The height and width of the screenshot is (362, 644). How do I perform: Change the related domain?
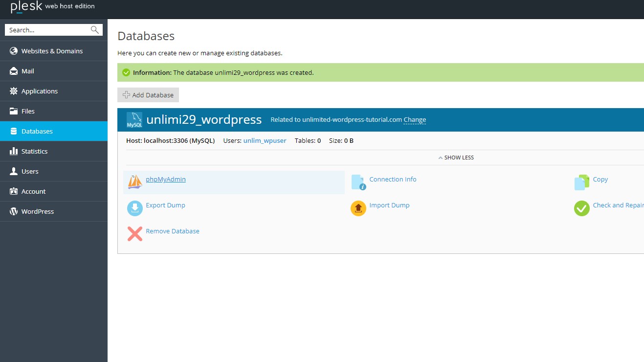tap(414, 119)
